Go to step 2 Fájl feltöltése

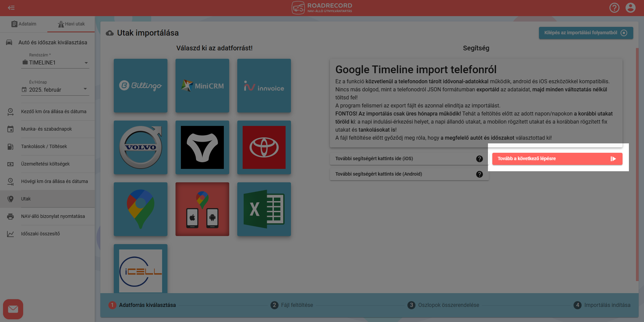(292, 305)
